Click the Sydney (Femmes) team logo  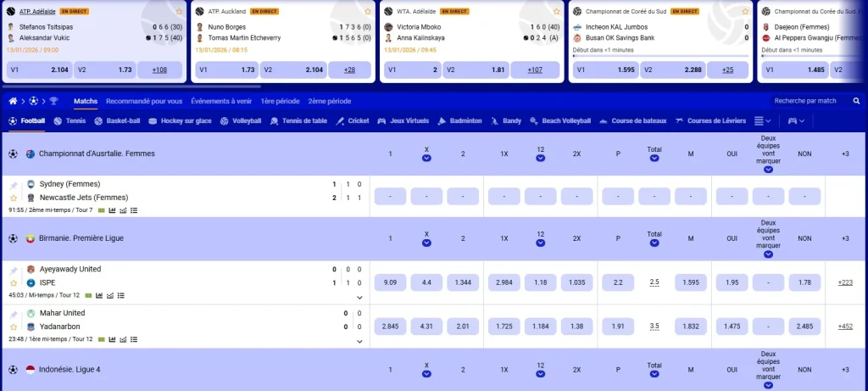tap(31, 184)
